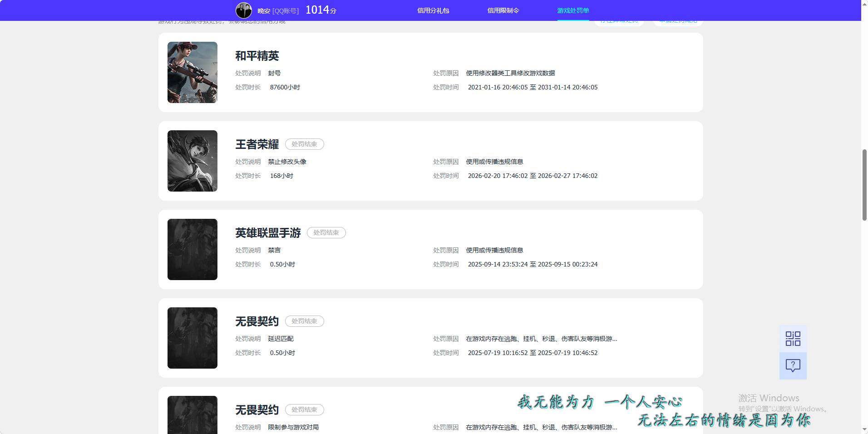Open the QR code icon panel
Viewport: 868px width, 434px height.
click(793, 339)
